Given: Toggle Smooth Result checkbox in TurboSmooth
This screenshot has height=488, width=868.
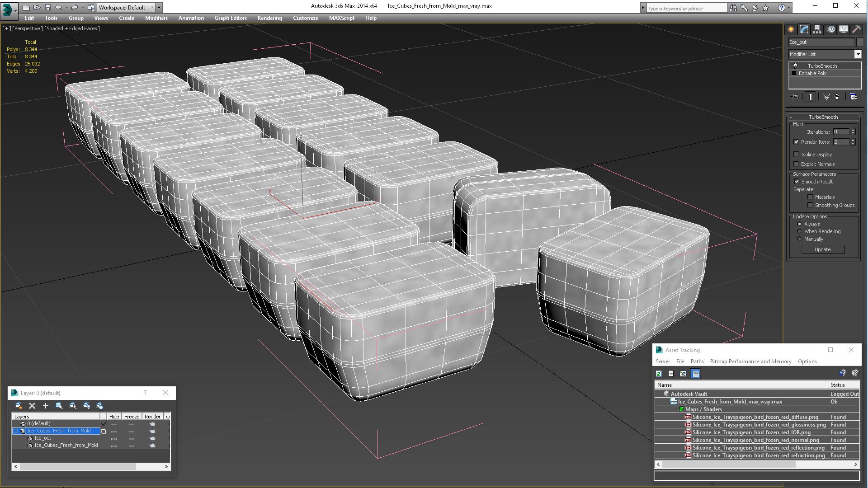Looking at the screenshot, I should (x=797, y=181).
